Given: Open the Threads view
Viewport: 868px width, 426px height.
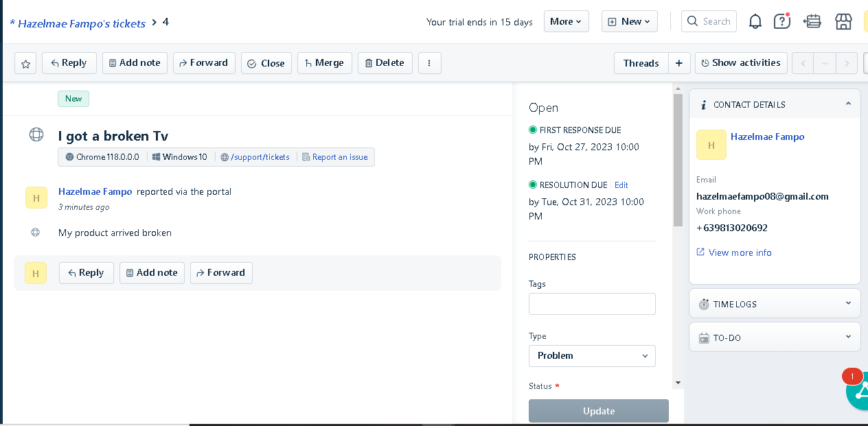Looking at the screenshot, I should (x=641, y=63).
